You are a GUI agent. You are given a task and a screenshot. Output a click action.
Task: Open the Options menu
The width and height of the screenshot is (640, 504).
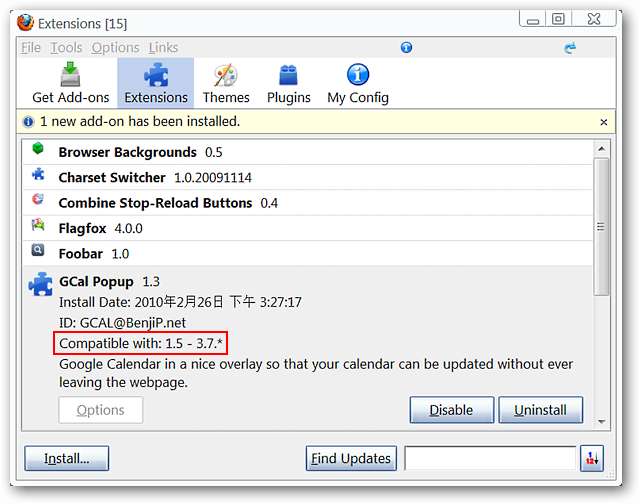coord(116,48)
